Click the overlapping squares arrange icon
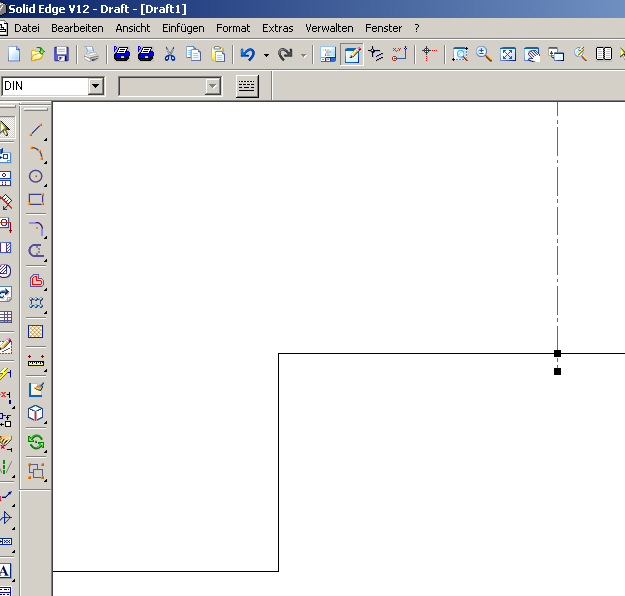 tap(36, 471)
